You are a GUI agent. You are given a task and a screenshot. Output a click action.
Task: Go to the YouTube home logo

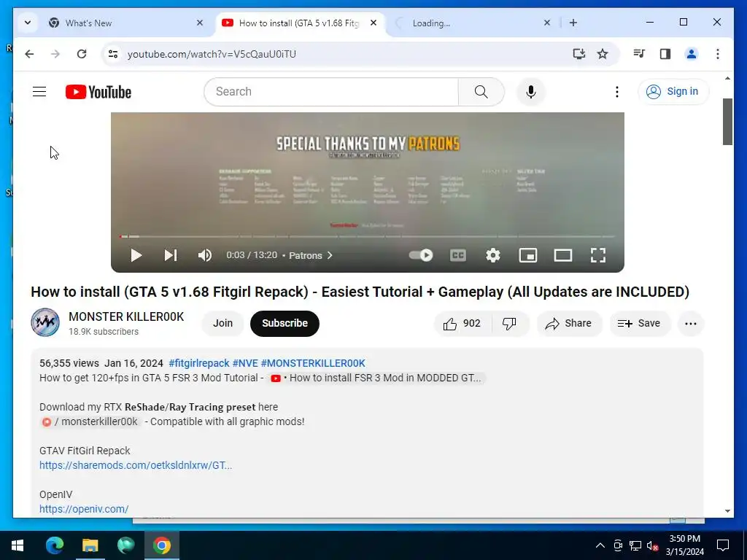pyautogui.click(x=98, y=92)
